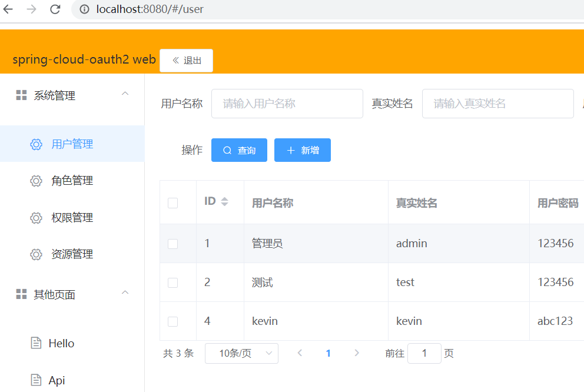The height and width of the screenshot is (392, 584).
Task: Reload the page with the refresh icon
Action: [x=55, y=9]
